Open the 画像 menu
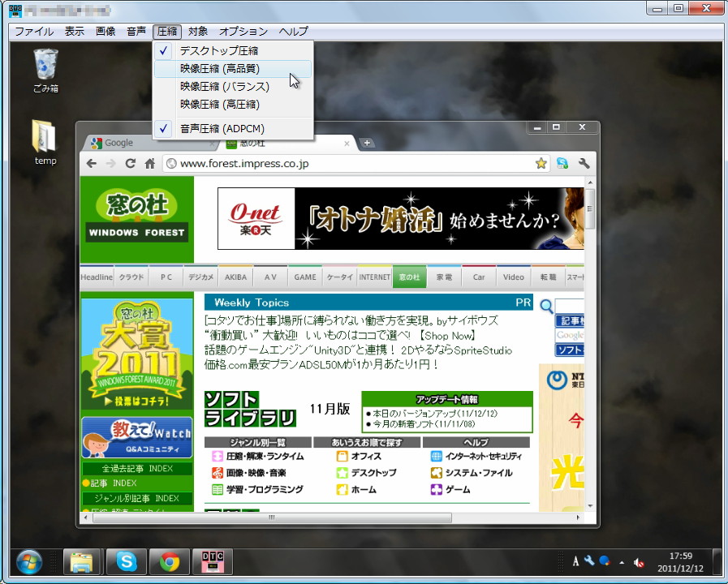Viewport: 728px width, 584px height. click(x=106, y=32)
